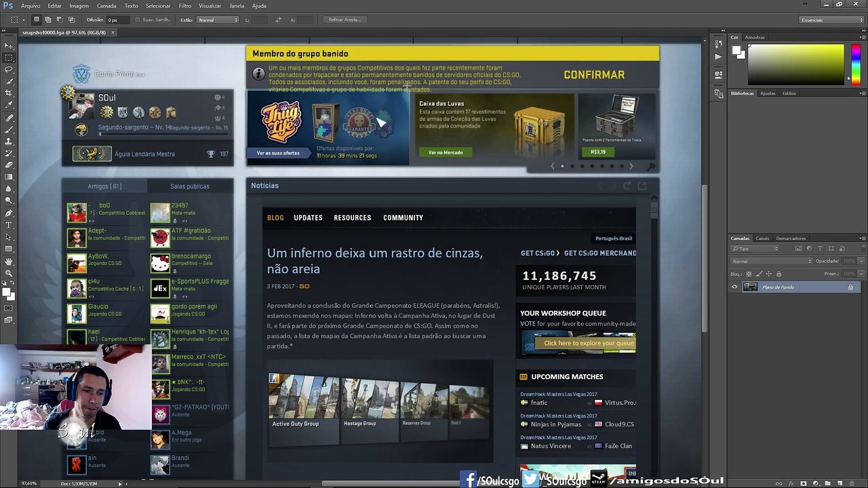Click the add layer mask icon
Viewport: 868px width, 488px height.
[x=804, y=483]
